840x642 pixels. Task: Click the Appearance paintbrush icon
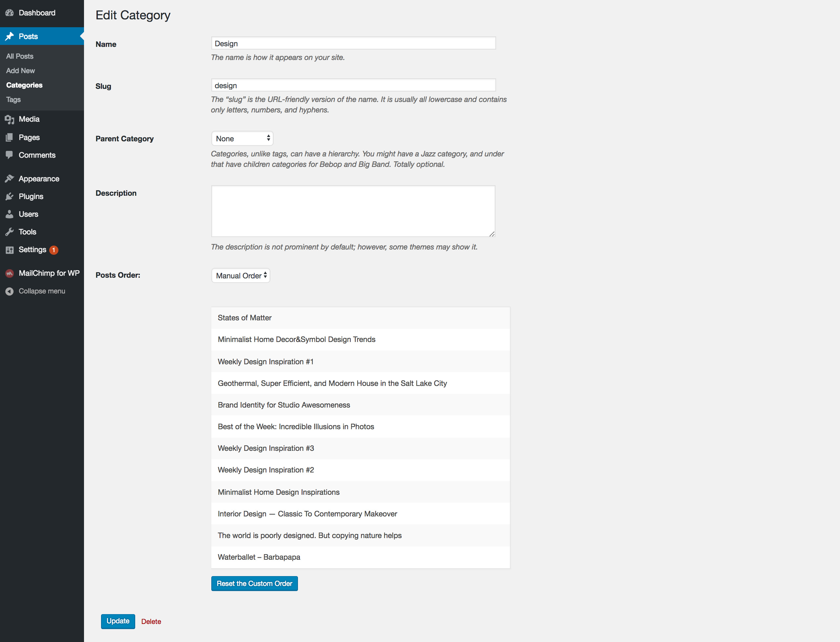coord(10,179)
